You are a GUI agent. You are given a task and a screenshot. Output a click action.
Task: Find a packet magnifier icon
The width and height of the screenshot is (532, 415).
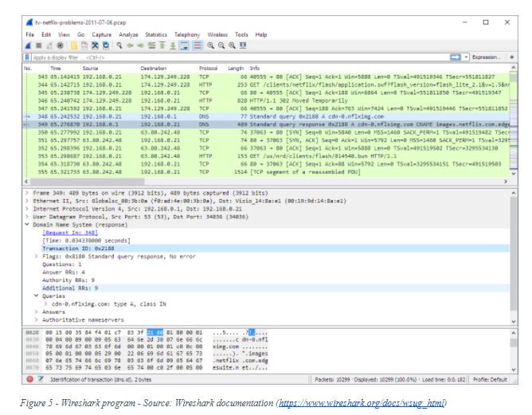tap(119, 45)
